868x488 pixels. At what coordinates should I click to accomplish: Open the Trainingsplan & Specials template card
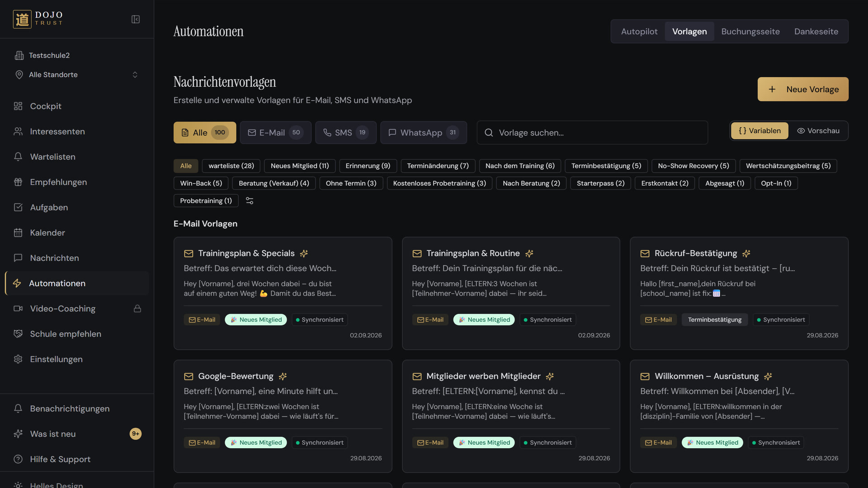tap(283, 293)
